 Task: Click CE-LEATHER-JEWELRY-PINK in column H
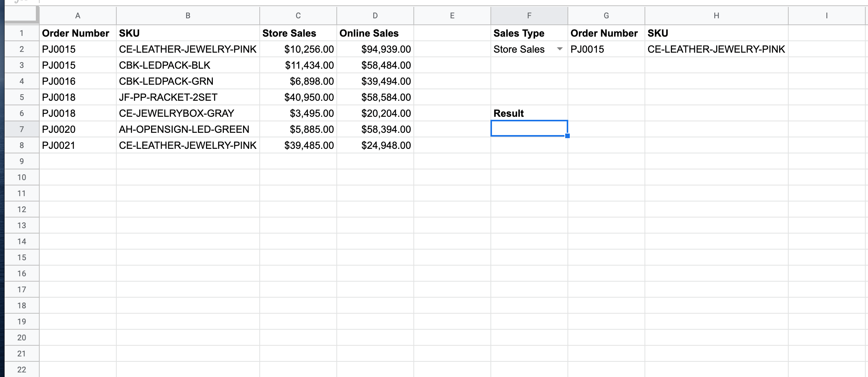click(715, 49)
